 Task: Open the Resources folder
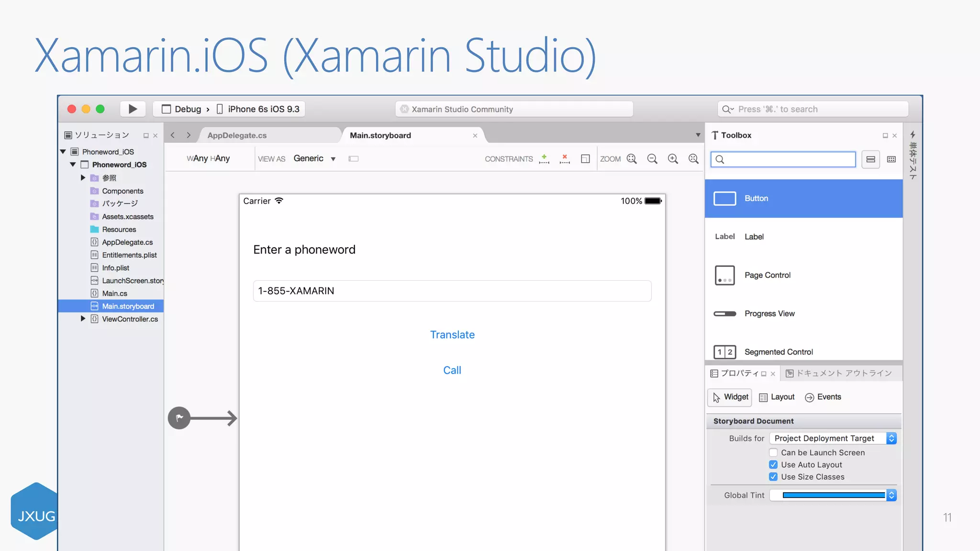point(119,230)
